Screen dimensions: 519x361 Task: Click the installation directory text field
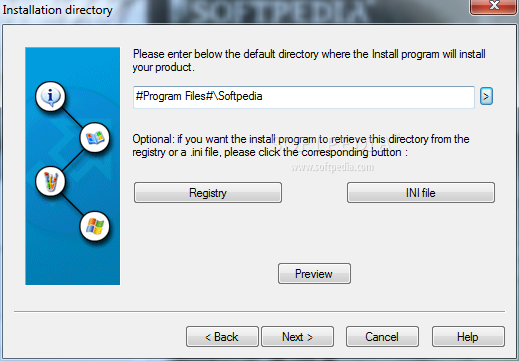pyautogui.click(x=304, y=97)
